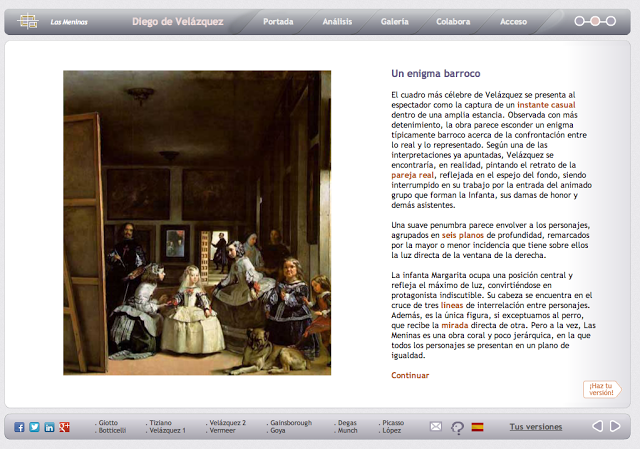Open the email envelope icon
The width and height of the screenshot is (640, 449).
436,427
